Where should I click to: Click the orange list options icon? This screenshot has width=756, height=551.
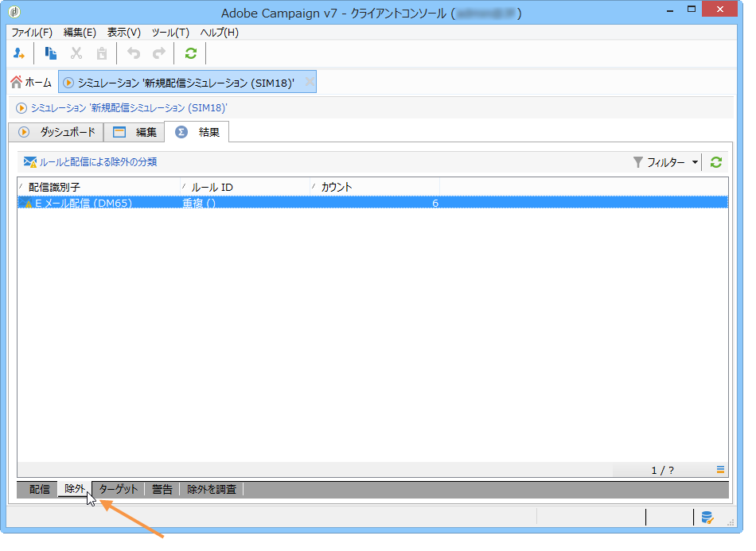click(x=720, y=470)
